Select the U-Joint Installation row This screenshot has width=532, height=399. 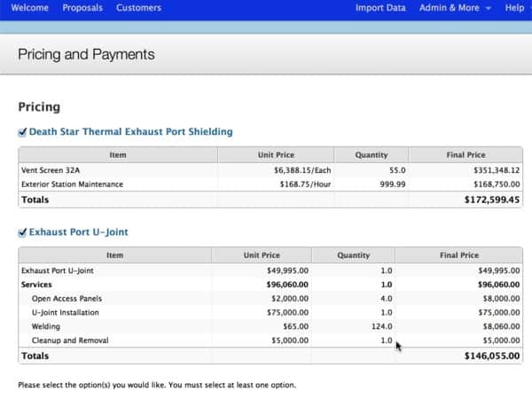click(270, 312)
